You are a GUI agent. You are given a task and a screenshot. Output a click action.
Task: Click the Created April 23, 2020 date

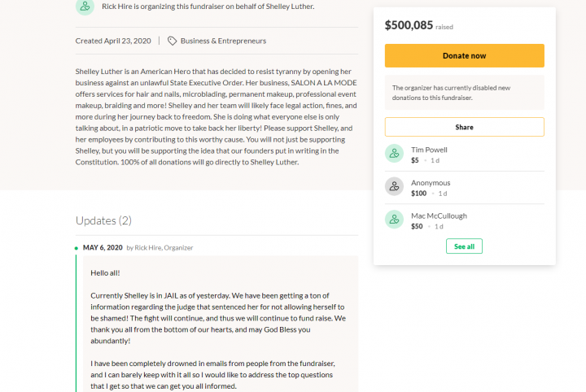tap(113, 41)
